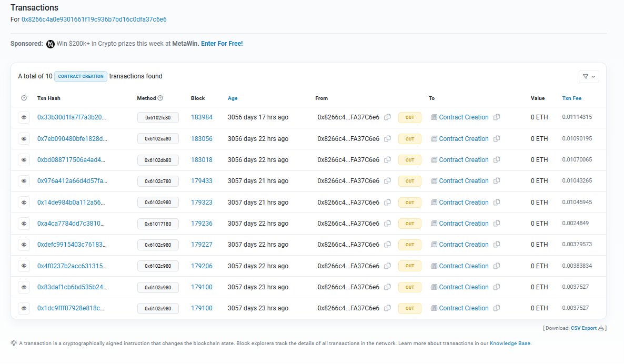Preview transaction 0xa4ca7784dd7c3810 via eye icon

[x=24, y=224]
